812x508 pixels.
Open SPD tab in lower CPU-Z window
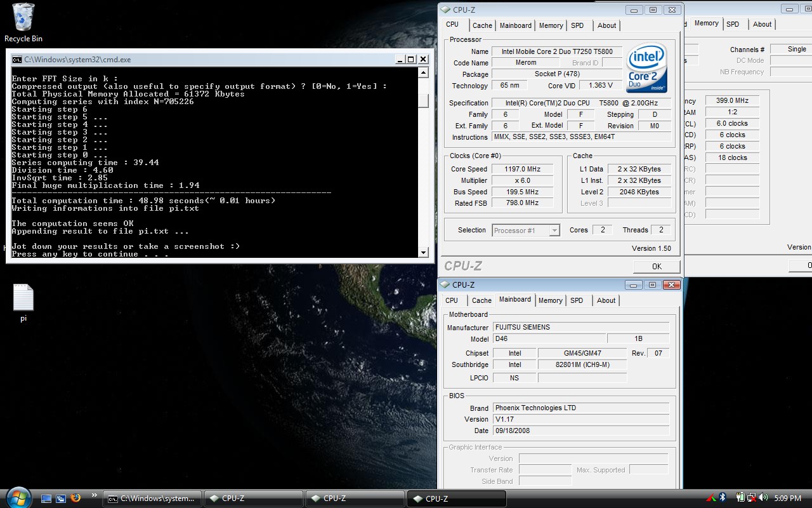[x=577, y=300]
